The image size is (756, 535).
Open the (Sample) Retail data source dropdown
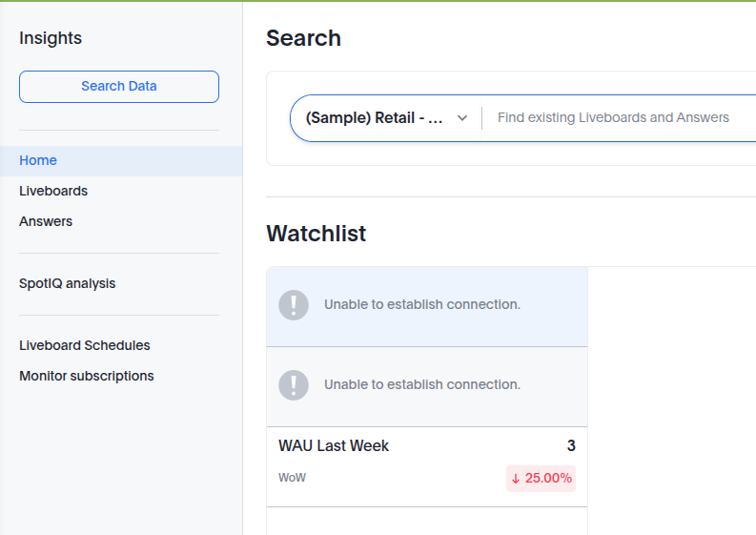(x=375, y=117)
